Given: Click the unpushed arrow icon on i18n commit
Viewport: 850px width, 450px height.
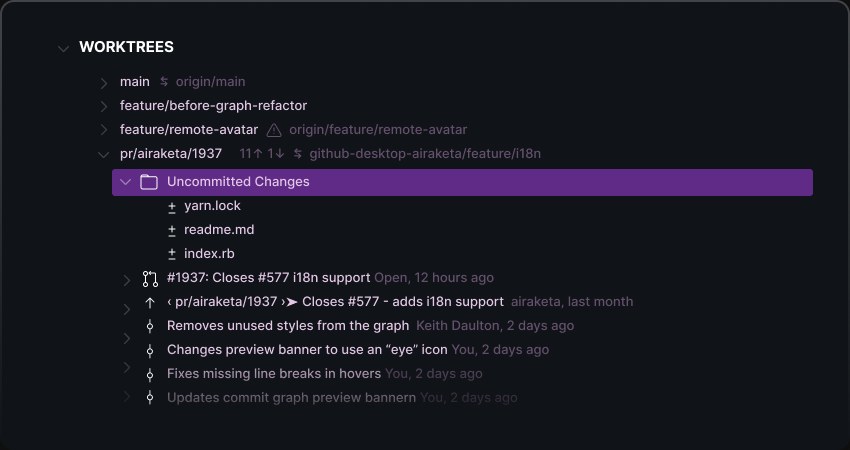Looking at the screenshot, I should pyautogui.click(x=150, y=302).
